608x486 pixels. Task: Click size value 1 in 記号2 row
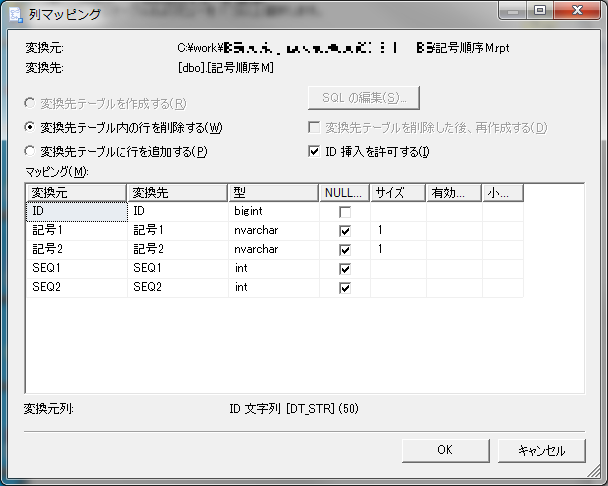pos(399,249)
